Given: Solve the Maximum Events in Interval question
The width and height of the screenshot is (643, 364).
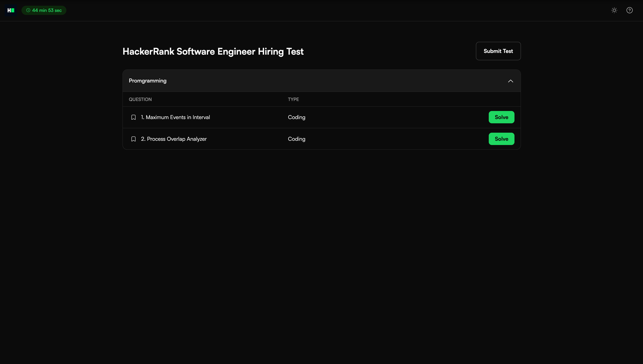Looking at the screenshot, I should 501,117.
